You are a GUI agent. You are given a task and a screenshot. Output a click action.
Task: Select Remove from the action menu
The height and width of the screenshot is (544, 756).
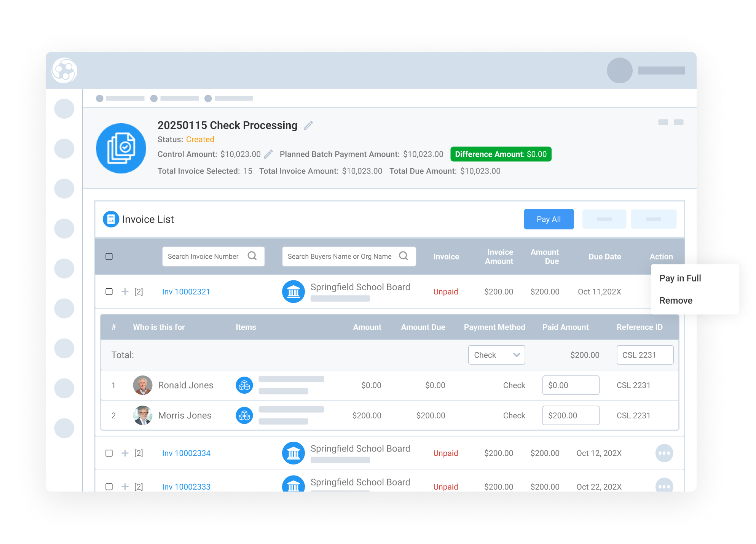676,300
